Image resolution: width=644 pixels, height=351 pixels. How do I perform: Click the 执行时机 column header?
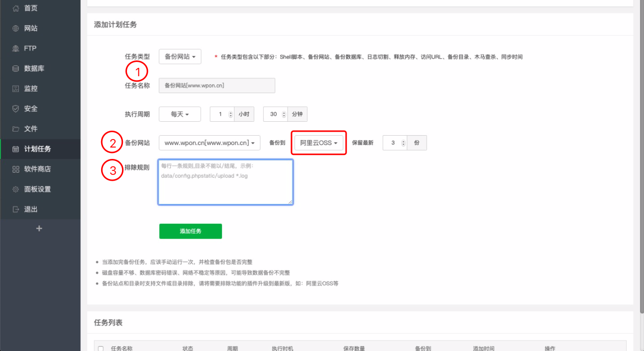point(283,349)
